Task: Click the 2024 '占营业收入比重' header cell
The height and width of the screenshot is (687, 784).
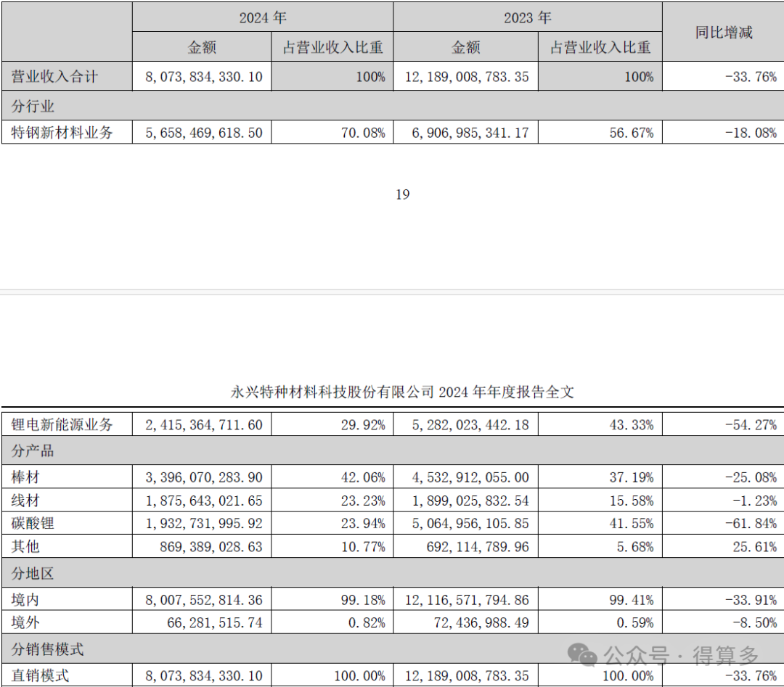Action: (x=332, y=47)
